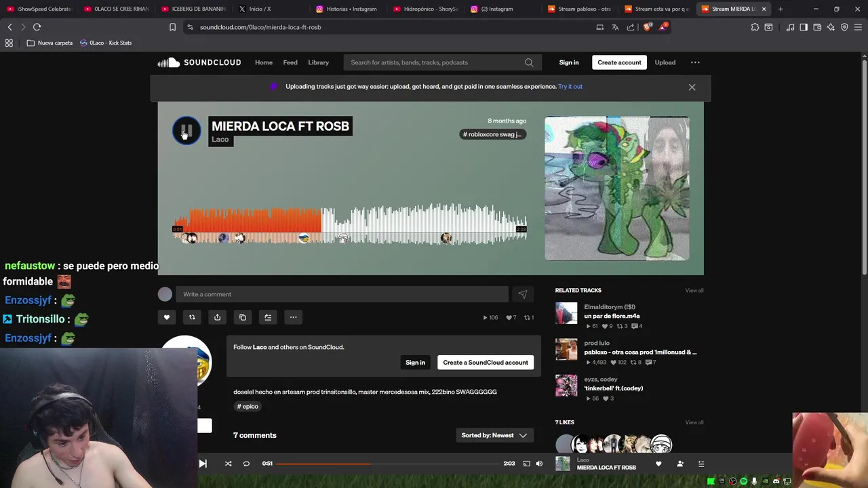Mute volume in the bottom player

tap(539, 464)
